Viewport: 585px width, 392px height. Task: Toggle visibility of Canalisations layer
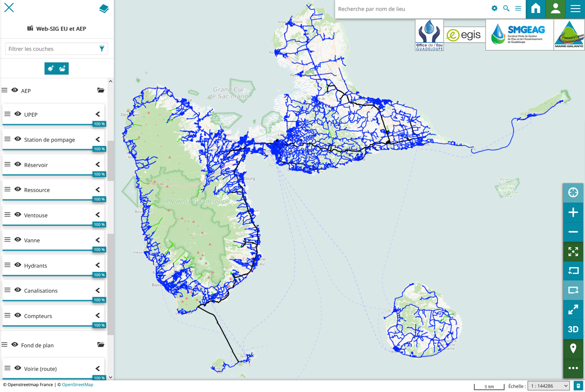point(18,290)
